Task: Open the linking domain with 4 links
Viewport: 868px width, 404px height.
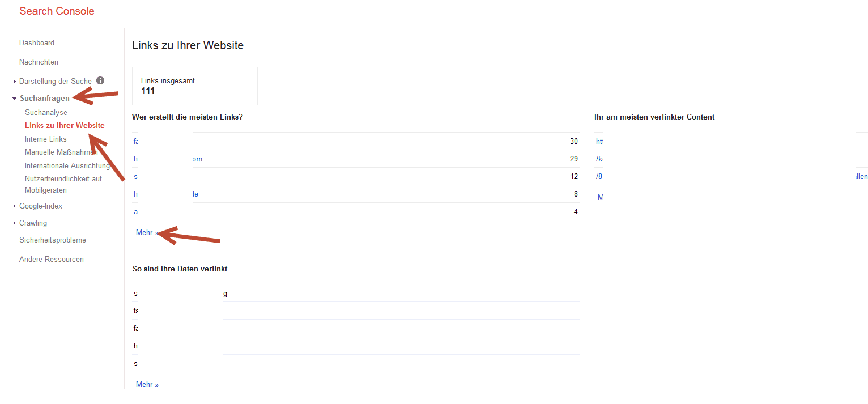Action: 136,211
